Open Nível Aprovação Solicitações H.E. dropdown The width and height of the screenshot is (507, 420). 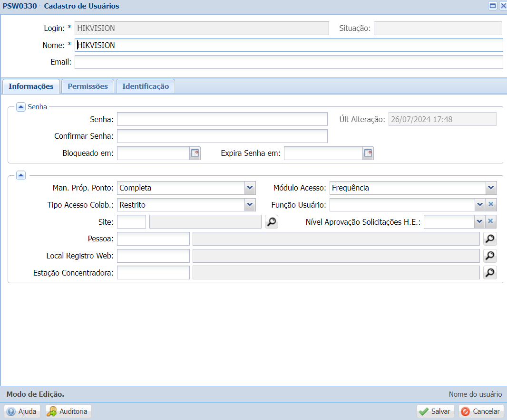click(x=479, y=221)
